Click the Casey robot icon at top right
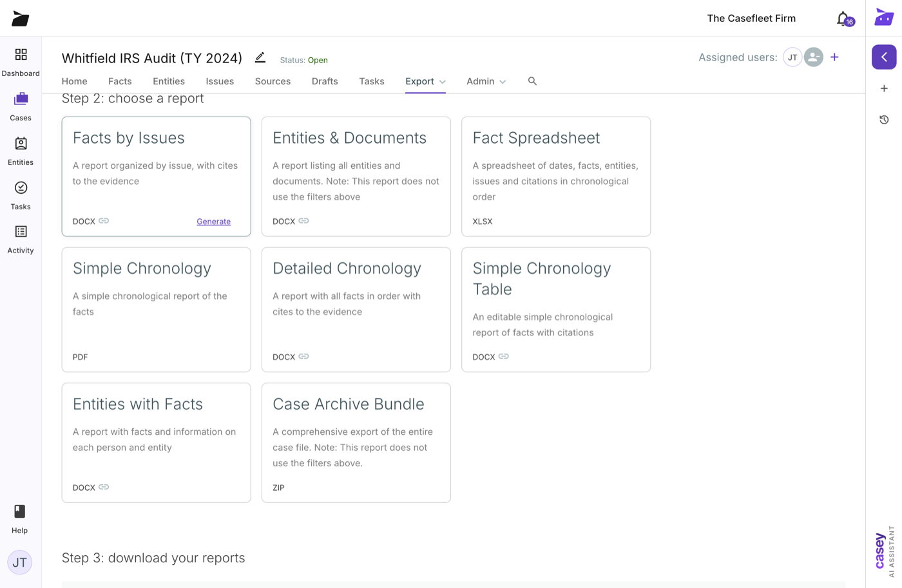 coord(884,17)
